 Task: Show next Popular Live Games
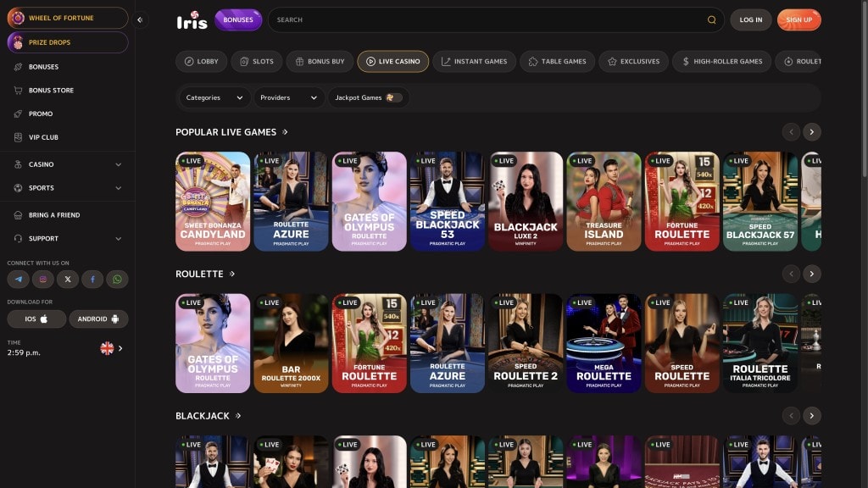tap(811, 132)
